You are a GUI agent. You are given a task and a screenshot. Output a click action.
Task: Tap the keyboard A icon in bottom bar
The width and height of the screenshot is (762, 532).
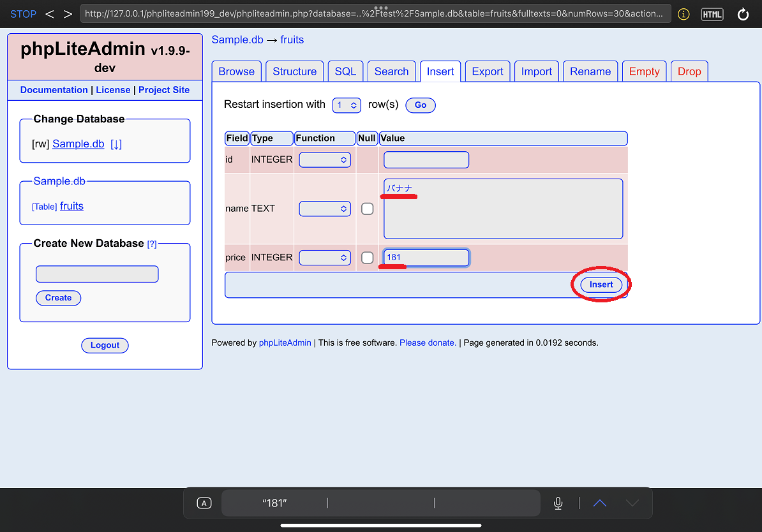click(204, 503)
